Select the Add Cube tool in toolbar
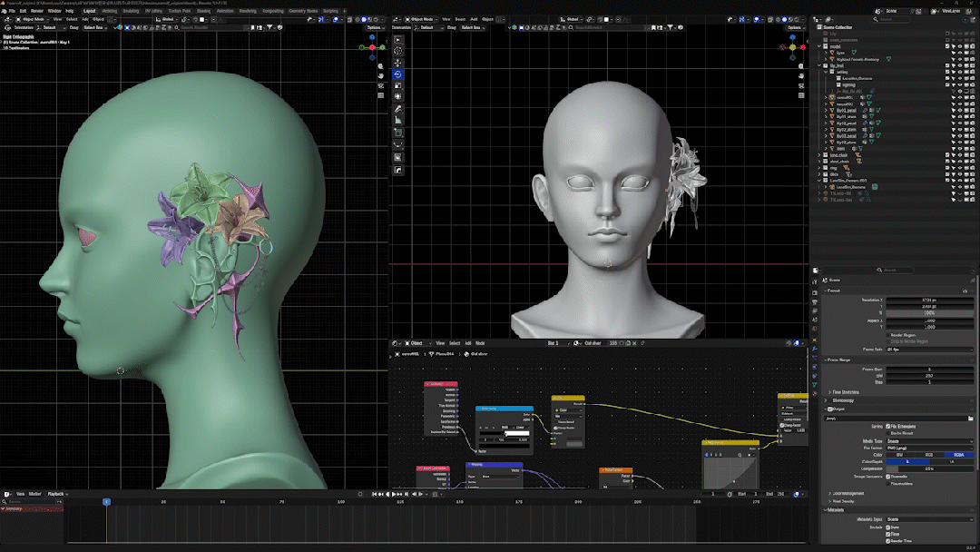The height and width of the screenshot is (552, 980). coord(398,133)
